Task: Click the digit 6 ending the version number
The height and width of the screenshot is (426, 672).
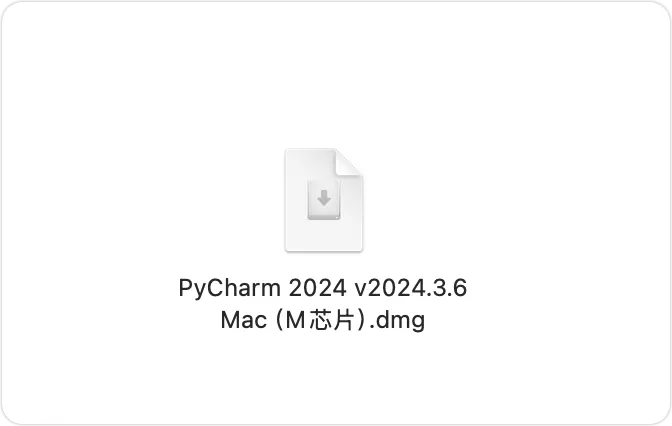Action: click(x=460, y=288)
